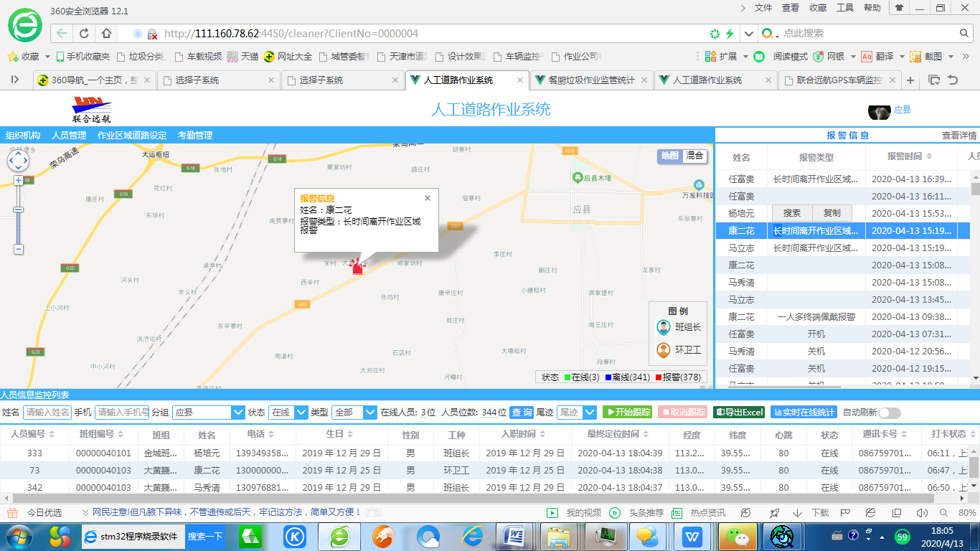Open the 作业区域道路设定 menu
980x551 pixels.
click(x=132, y=135)
